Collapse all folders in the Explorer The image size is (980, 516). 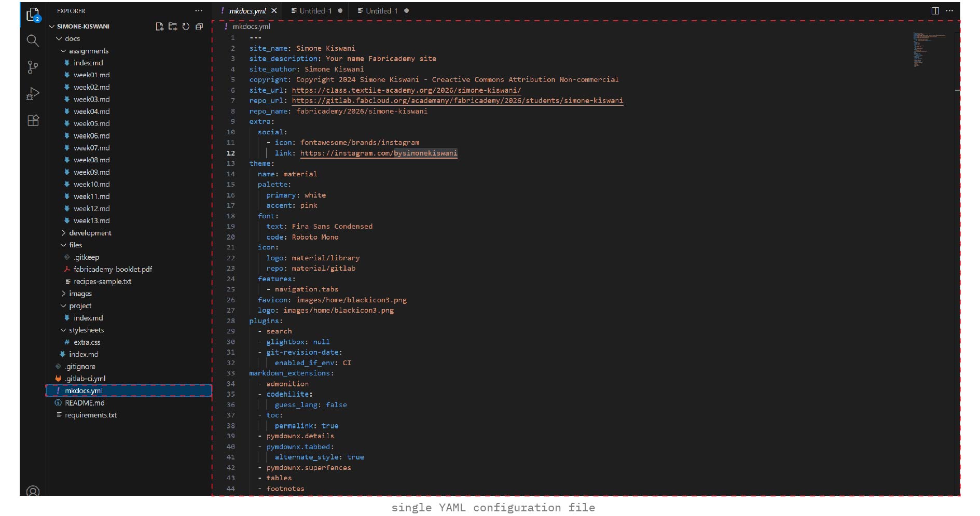pyautogui.click(x=199, y=26)
